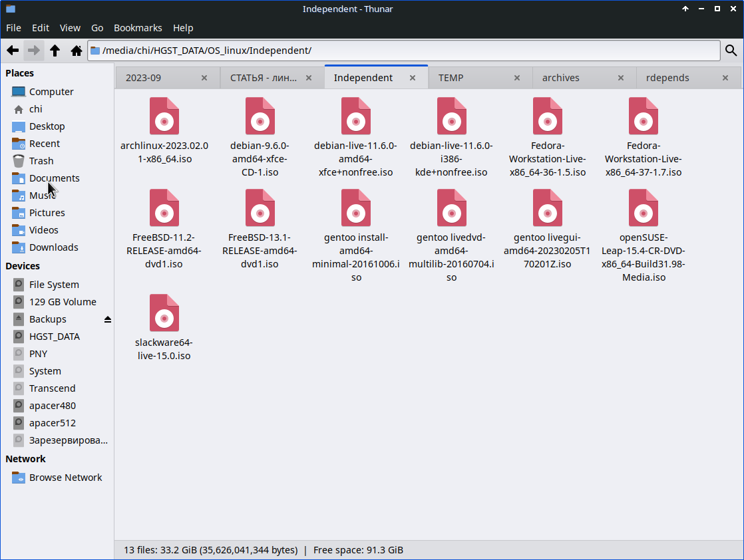Open File System device
Viewport: 744px width, 560px height.
click(x=57, y=285)
